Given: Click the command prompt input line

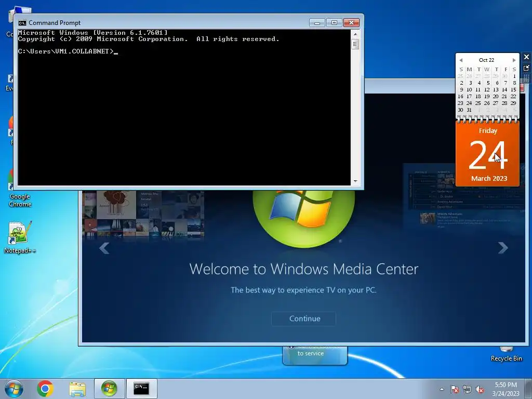Looking at the screenshot, I should (68, 51).
